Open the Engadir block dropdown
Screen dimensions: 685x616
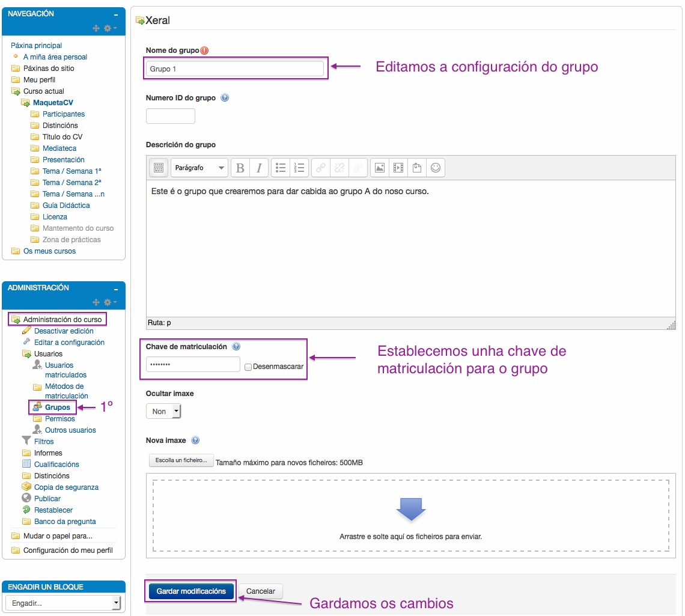click(62, 602)
